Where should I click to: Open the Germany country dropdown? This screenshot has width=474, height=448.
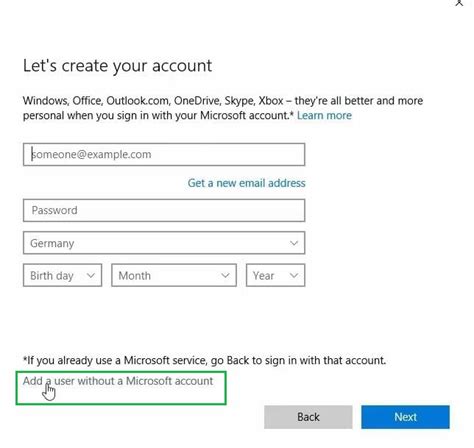[x=164, y=243]
